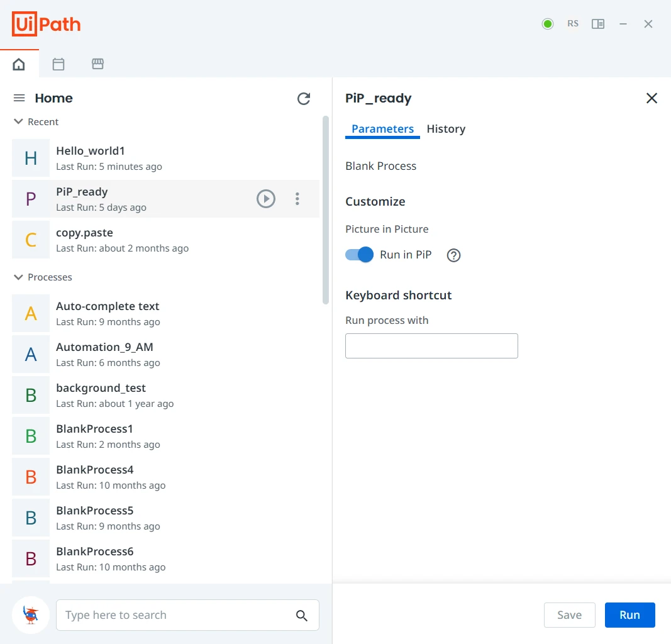This screenshot has height=644, width=671.
Task: Click the A avatar for Auto-complete text
Action: [x=31, y=313]
